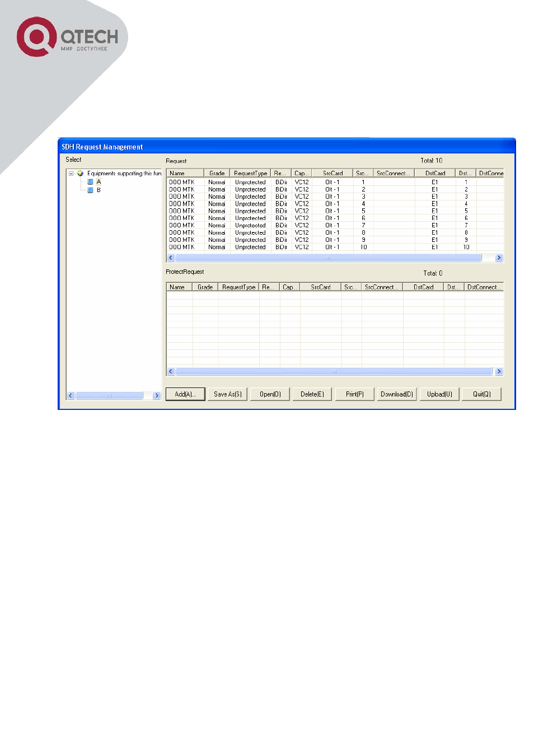
Task: Select equipment A icon in tree
Action: tap(90, 182)
